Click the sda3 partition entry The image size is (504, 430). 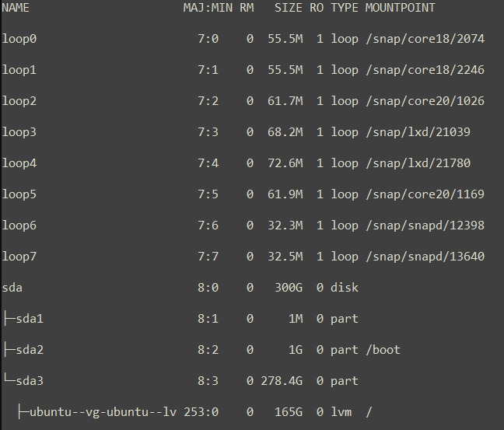pos(30,381)
